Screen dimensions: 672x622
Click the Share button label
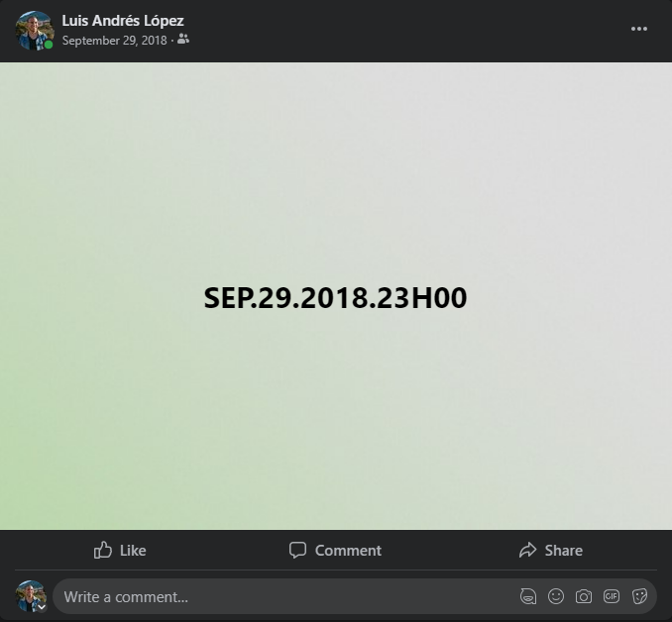point(563,551)
